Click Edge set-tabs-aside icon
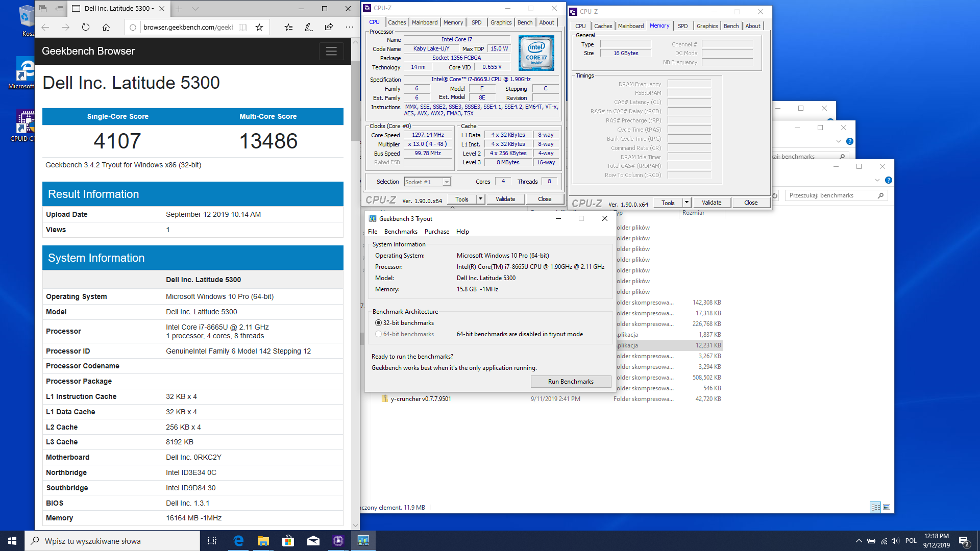Image resolution: width=980 pixels, height=551 pixels. (x=60, y=9)
